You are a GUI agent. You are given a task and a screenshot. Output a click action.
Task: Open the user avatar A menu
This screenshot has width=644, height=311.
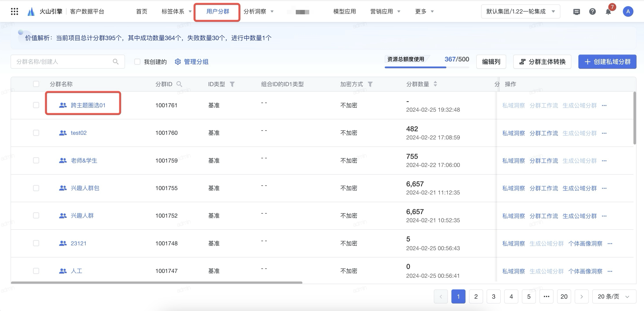628,11
